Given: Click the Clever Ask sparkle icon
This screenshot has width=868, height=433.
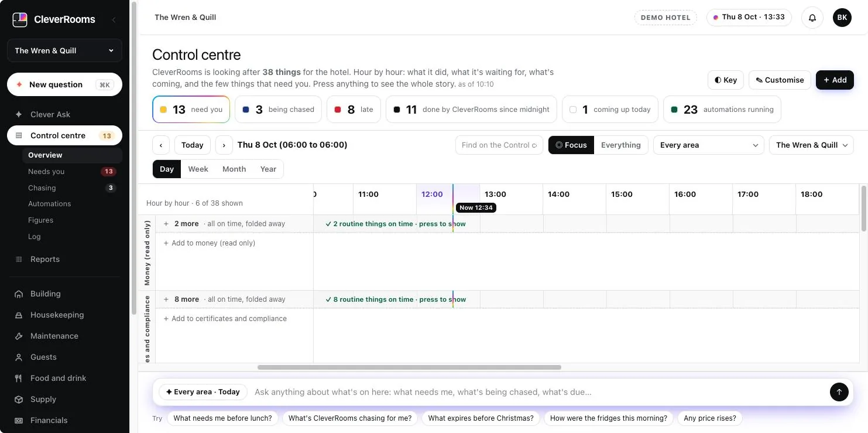Looking at the screenshot, I should point(19,114).
